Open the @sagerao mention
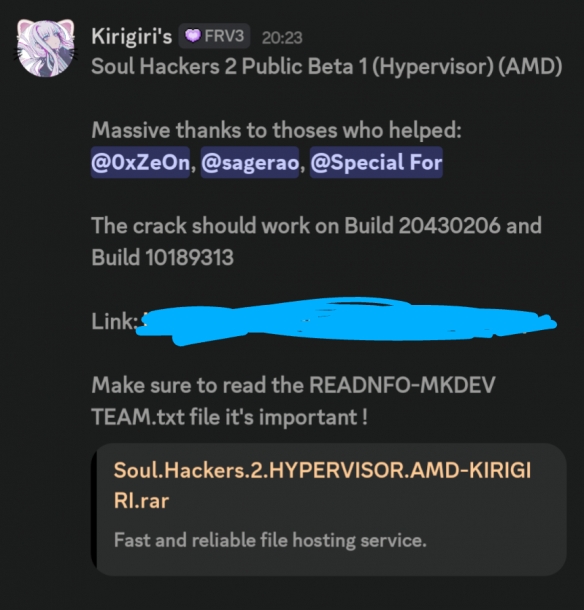This screenshot has height=610, width=584. (x=250, y=162)
